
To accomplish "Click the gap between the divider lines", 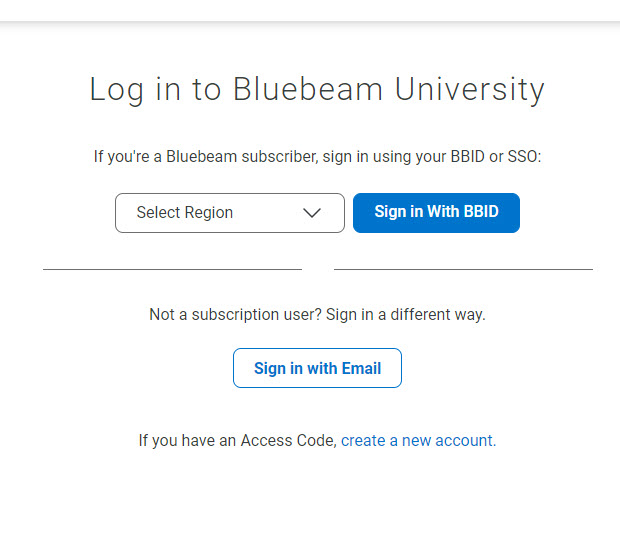I will coord(318,269).
